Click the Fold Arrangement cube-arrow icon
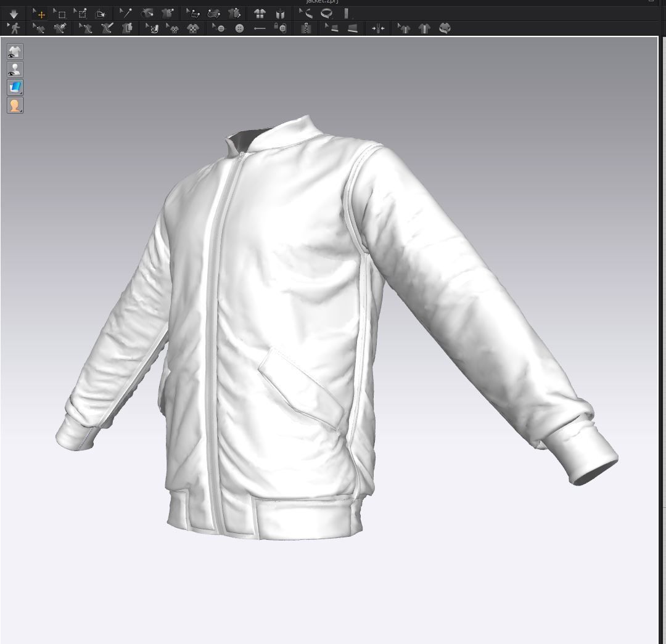The width and height of the screenshot is (666, 644). tap(101, 14)
